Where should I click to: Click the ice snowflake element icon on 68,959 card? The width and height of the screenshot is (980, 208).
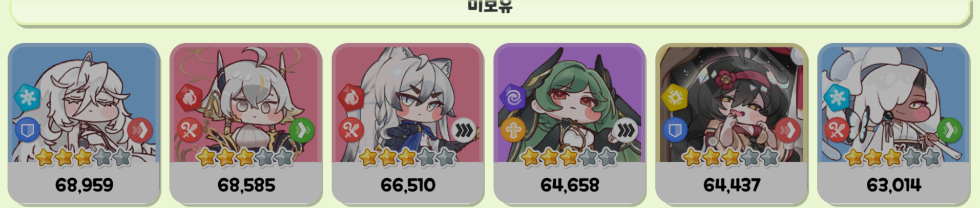[27, 97]
